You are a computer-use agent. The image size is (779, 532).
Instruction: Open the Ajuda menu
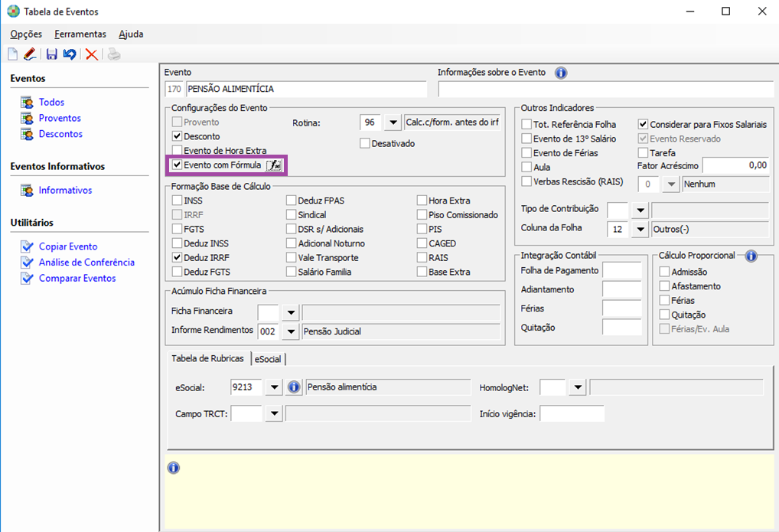click(x=131, y=34)
